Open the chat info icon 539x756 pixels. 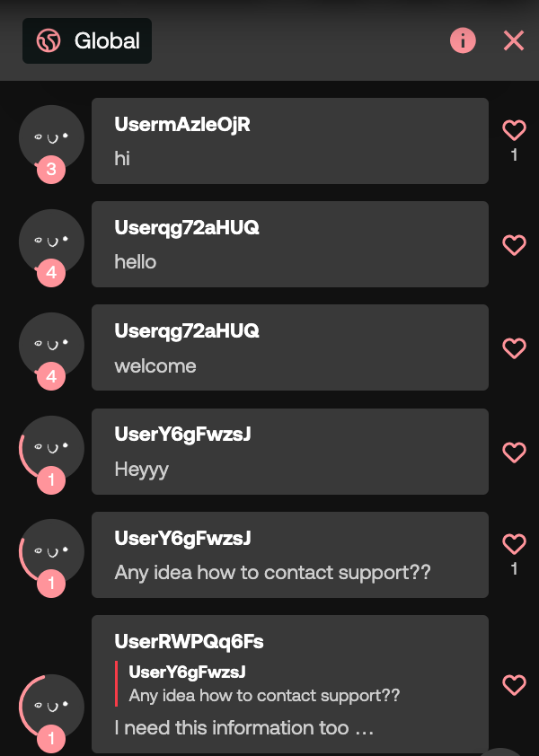[x=463, y=40]
